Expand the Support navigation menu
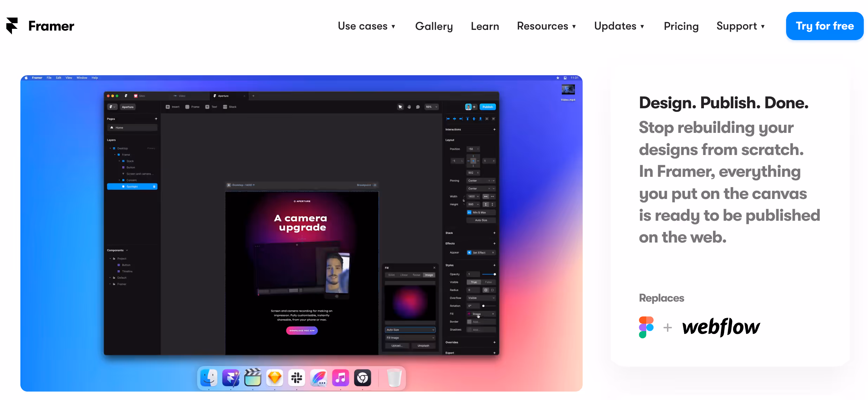Screen dimensions: 868x400 click(741, 26)
